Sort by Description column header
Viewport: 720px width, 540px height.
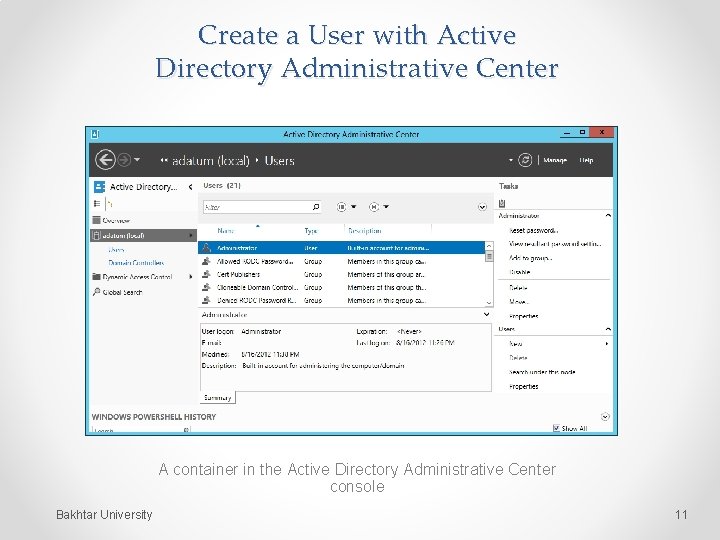coord(365,231)
